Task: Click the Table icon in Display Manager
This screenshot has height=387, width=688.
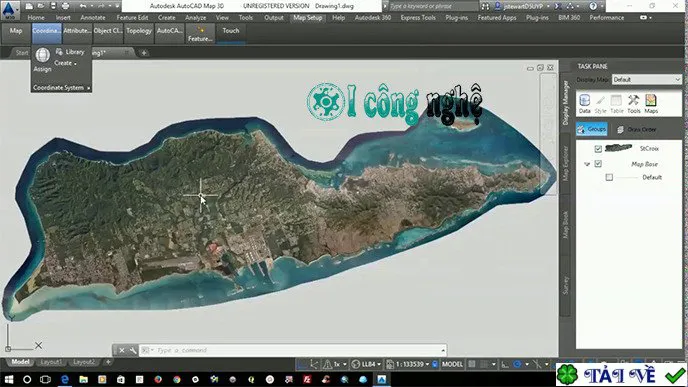Action: click(616, 104)
